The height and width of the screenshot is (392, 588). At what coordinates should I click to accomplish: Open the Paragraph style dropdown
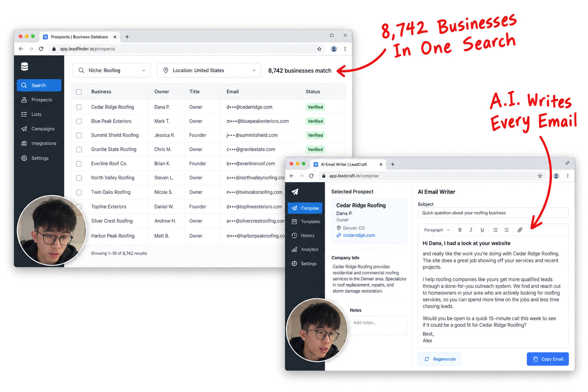(x=437, y=230)
